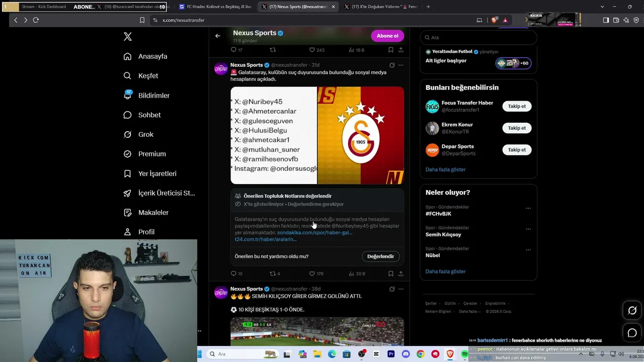Open Galatasaray accounts list image

click(x=274, y=135)
